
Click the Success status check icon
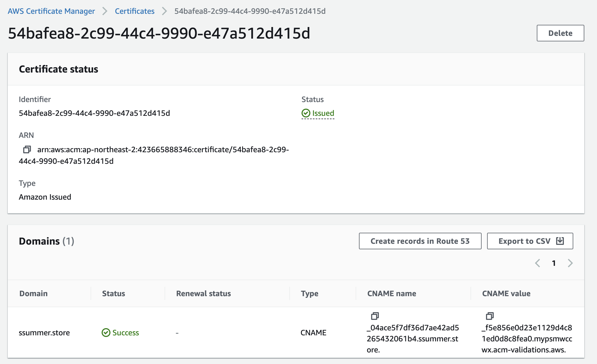(106, 333)
